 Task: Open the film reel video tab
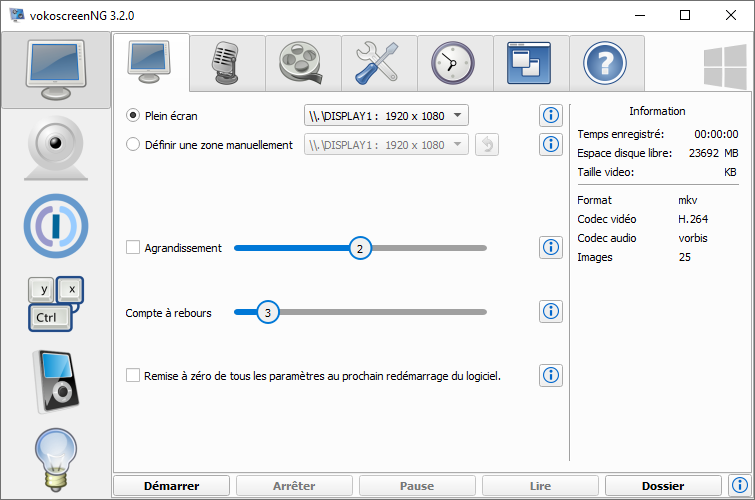(x=303, y=64)
